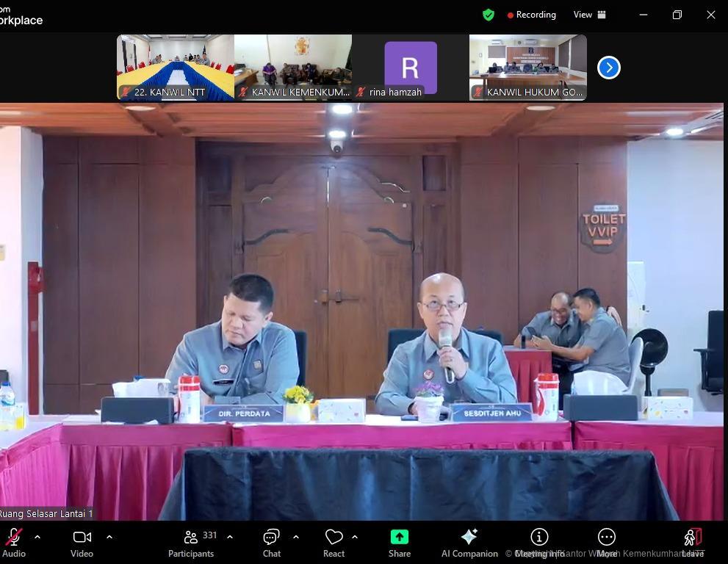
Task: Select the 22. KANWIL NTT video thumbnail
Action: point(176,66)
